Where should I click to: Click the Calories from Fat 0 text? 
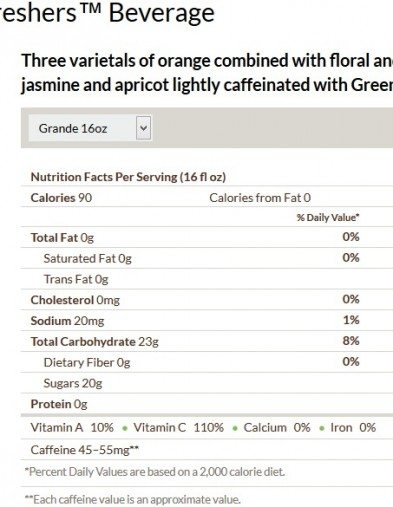(x=260, y=198)
